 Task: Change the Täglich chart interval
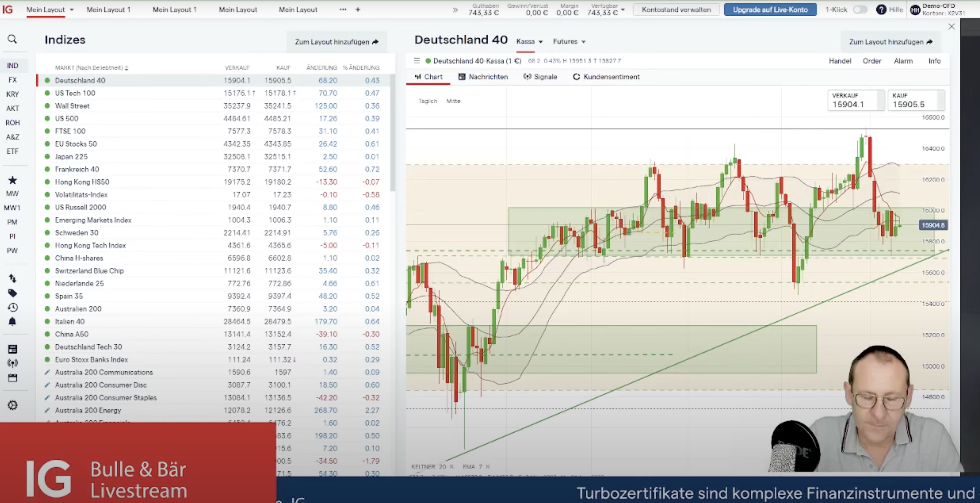(x=428, y=101)
